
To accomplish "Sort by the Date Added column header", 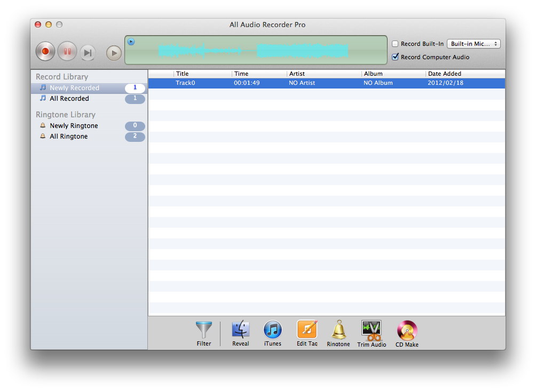I will [465, 74].
